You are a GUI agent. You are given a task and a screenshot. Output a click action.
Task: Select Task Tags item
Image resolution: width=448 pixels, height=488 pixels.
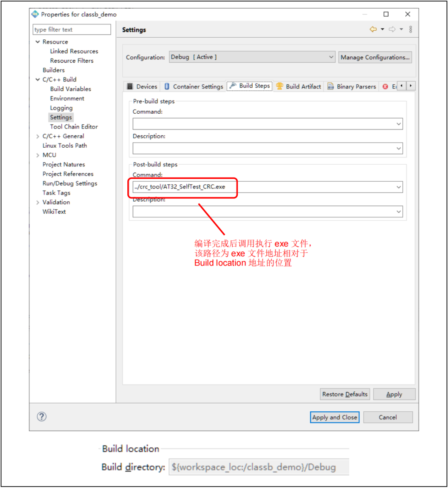point(56,193)
